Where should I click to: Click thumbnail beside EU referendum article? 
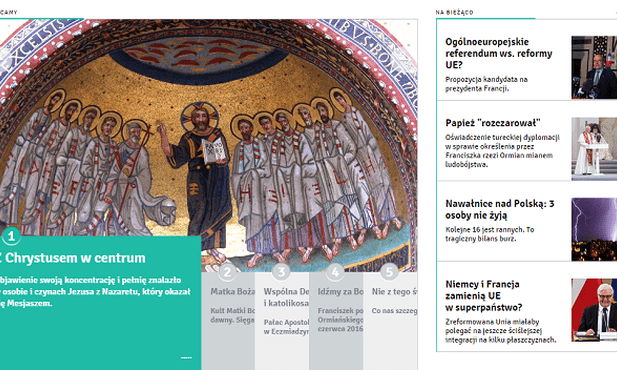point(594,67)
